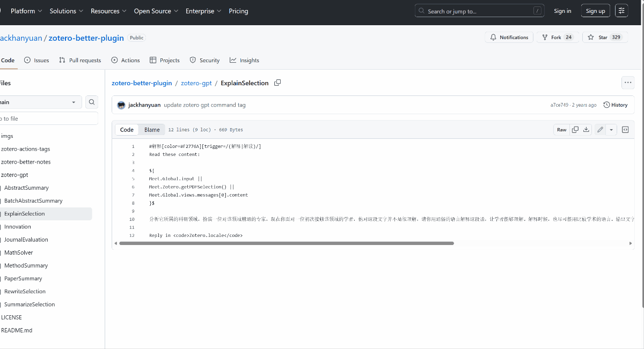Open Pull requests tab
This screenshot has height=349, width=644.
pos(80,61)
